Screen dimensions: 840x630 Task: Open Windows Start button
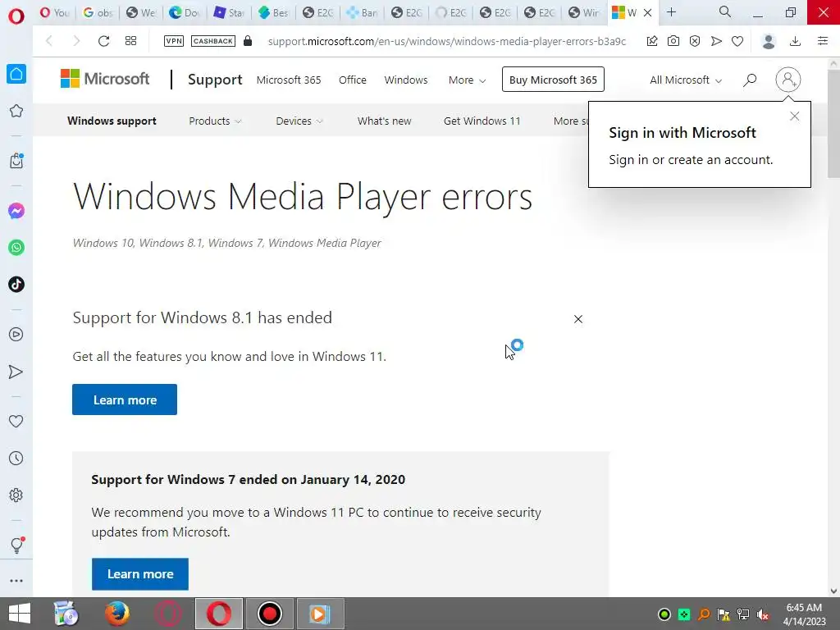(20, 614)
